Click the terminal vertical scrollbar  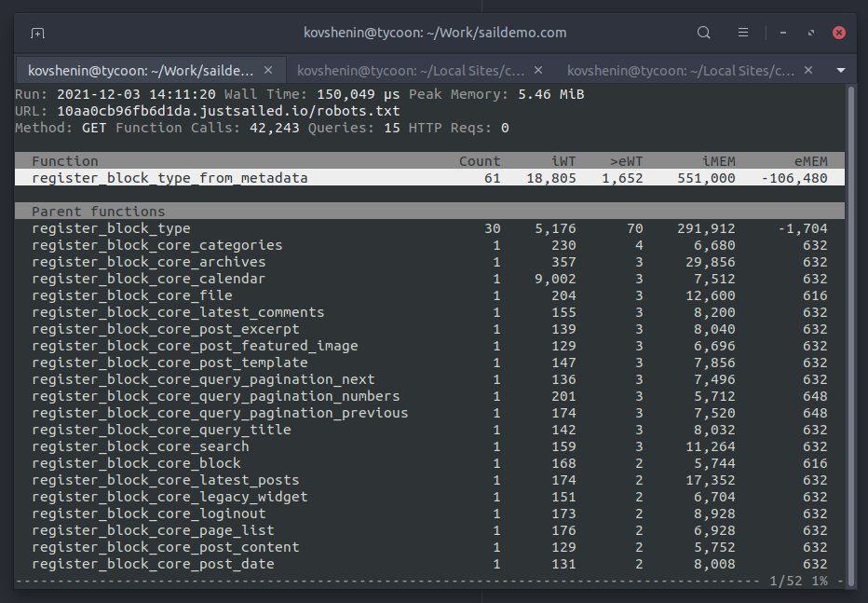(x=848, y=326)
